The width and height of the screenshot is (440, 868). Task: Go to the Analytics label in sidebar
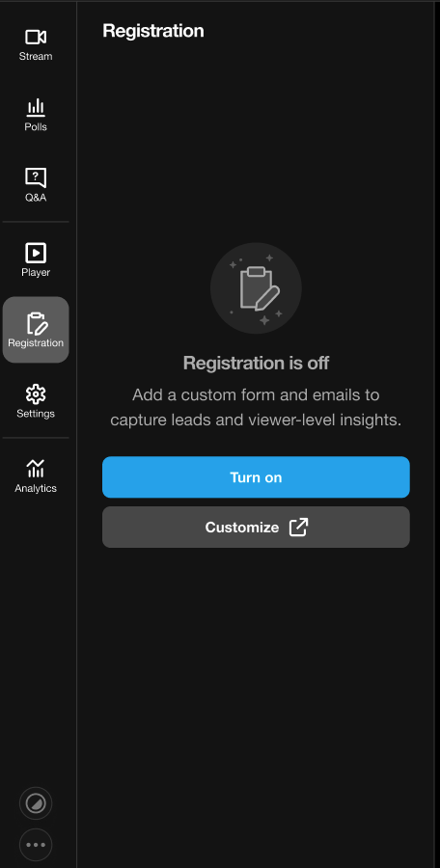(36, 488)
